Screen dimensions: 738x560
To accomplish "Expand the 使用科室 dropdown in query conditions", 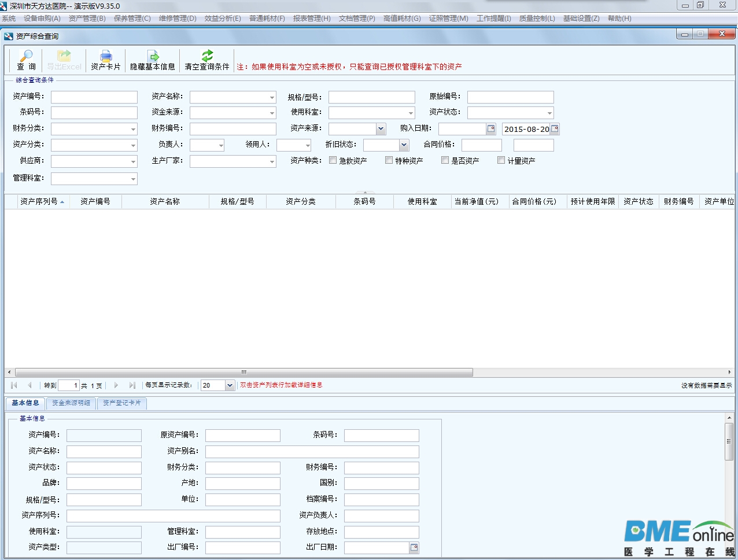I will (411, 113).
